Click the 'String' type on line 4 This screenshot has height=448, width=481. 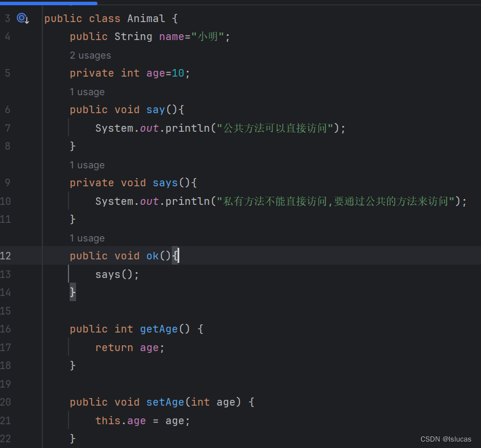[133, 37]
